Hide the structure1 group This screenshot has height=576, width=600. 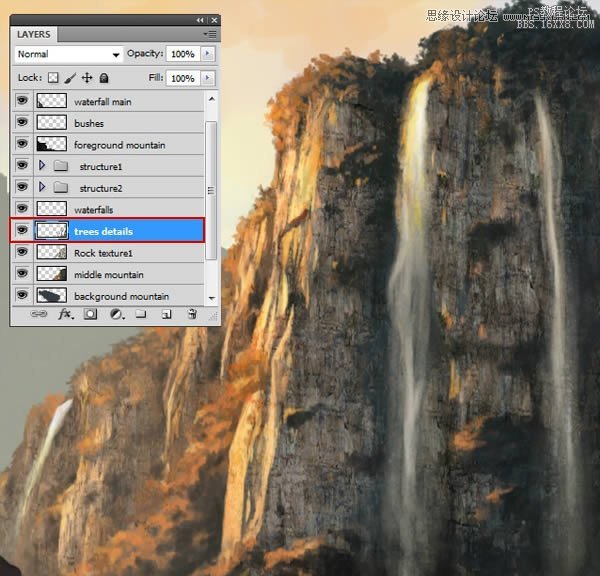pyautogui.click(x=22, y=165)
